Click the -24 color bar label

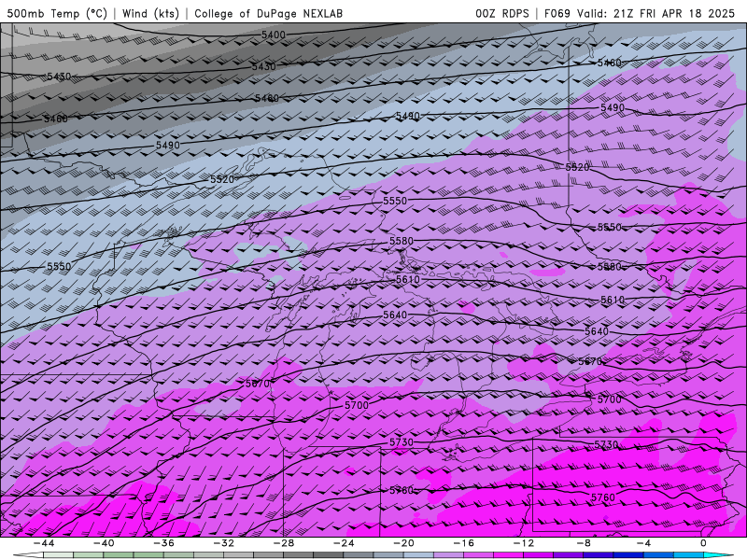coord(344,543)
